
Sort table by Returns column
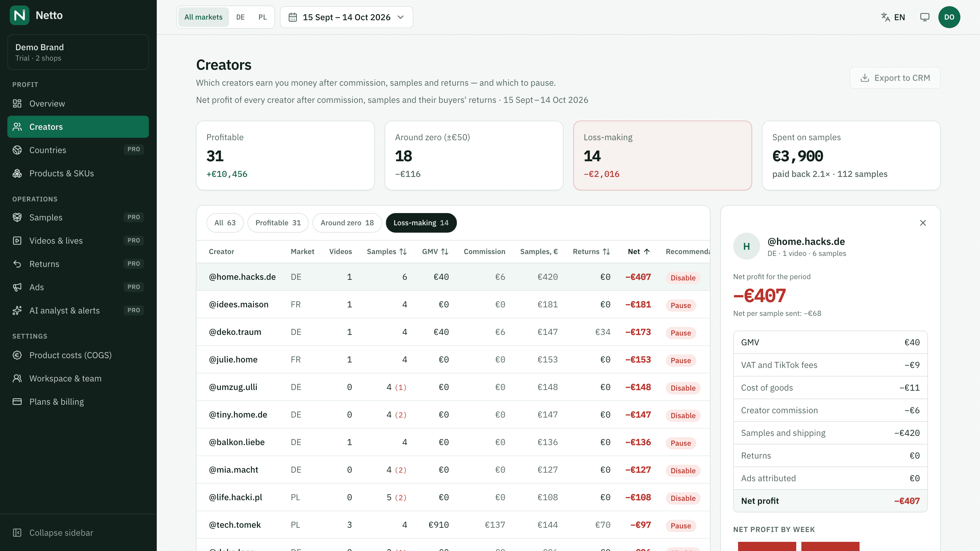(x=591, y=251)
